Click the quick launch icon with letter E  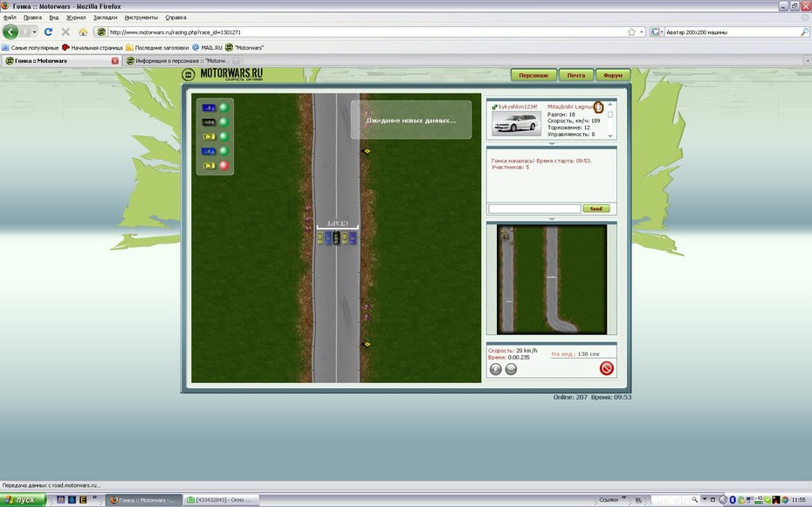coord(83,500)
